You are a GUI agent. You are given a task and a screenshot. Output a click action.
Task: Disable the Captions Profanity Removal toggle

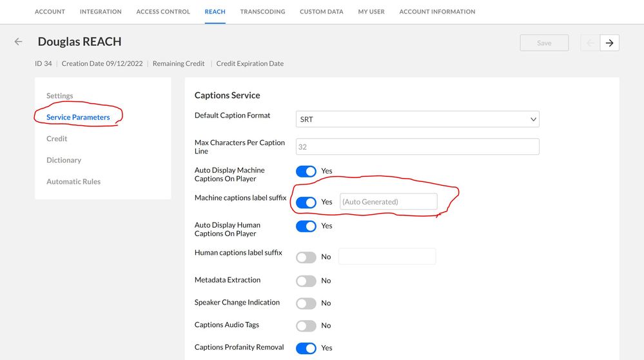[x=306, y=348]
